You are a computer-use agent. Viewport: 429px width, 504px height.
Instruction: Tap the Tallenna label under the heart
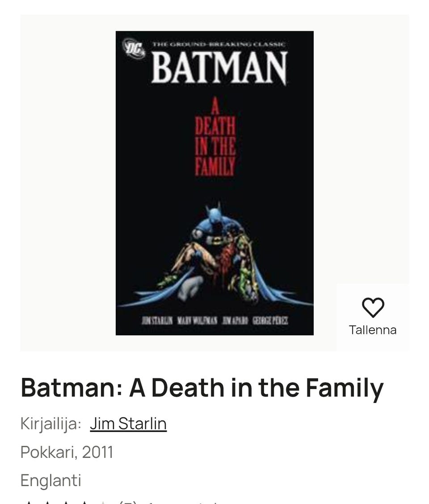pyautogui.click(x=373, y=330)
